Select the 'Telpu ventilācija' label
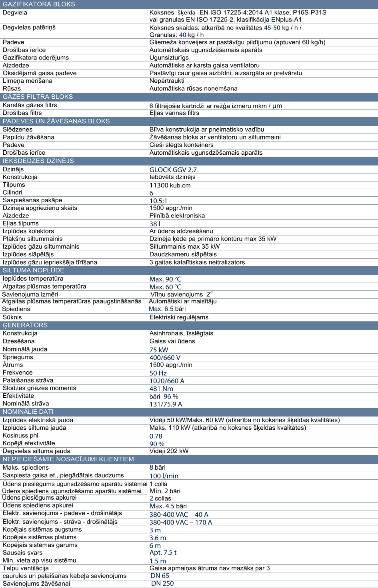378x588 pixels. click(x=26, y=568)
